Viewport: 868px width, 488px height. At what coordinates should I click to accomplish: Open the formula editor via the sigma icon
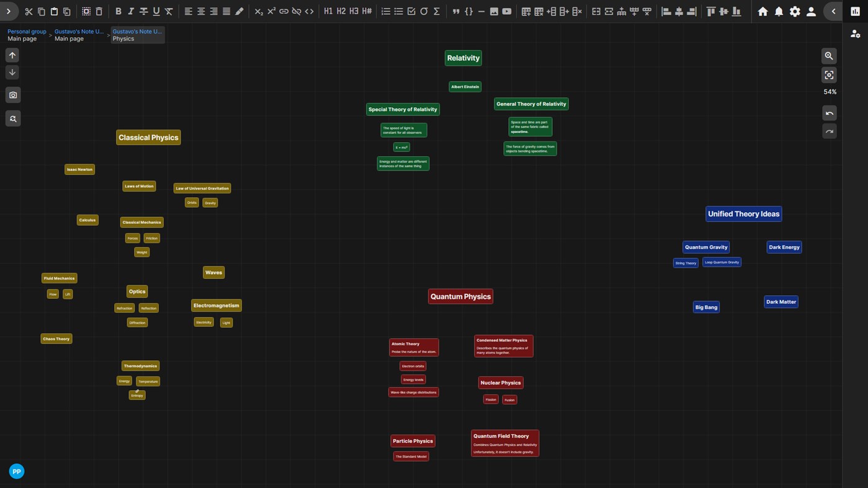point(436,11)
